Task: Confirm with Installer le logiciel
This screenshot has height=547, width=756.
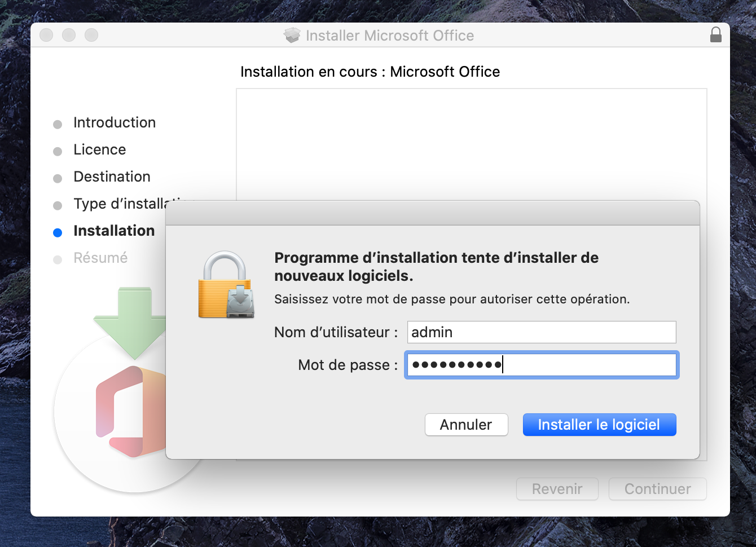Action: coord(599,425)
